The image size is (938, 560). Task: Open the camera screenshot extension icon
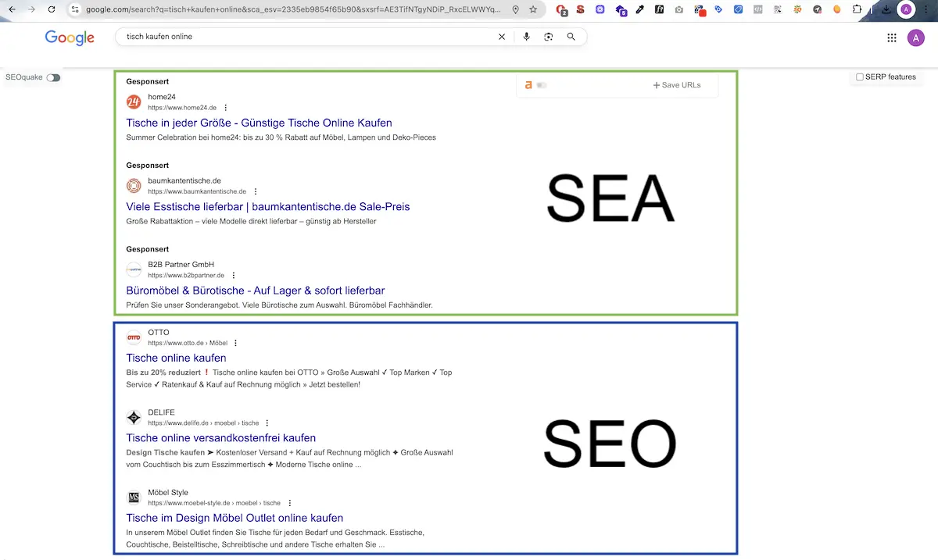(678, 9)
